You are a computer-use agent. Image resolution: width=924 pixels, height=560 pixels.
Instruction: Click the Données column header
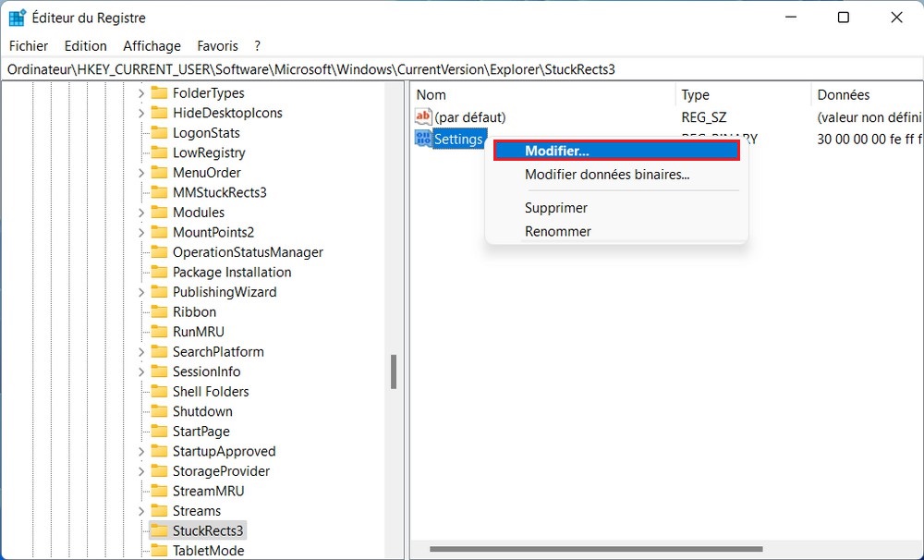868,94
